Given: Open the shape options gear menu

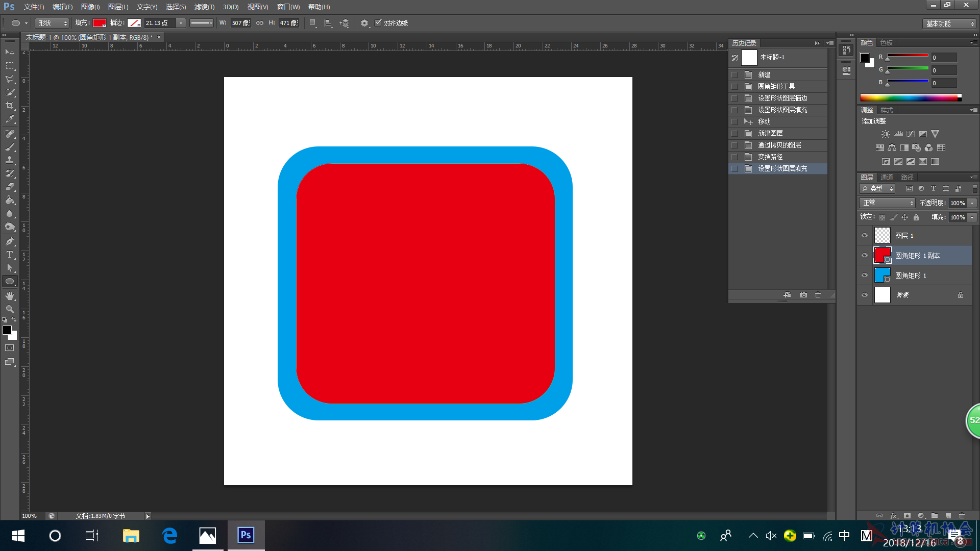Looking at the screenshot, I should tap(364, 23).
